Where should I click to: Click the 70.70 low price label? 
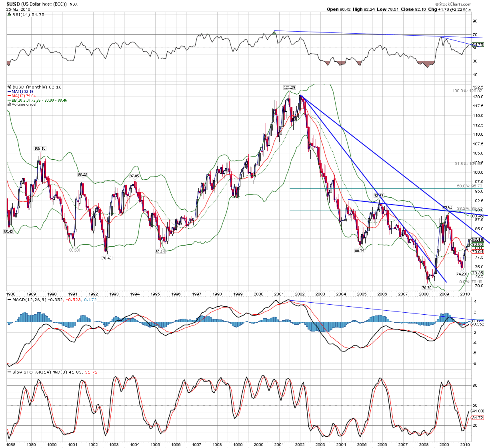pyautogui.click(x=427, y=287)
